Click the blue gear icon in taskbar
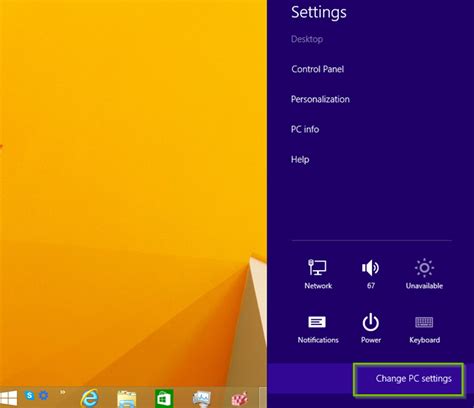The image size is (474, 408). click(43, 396)
